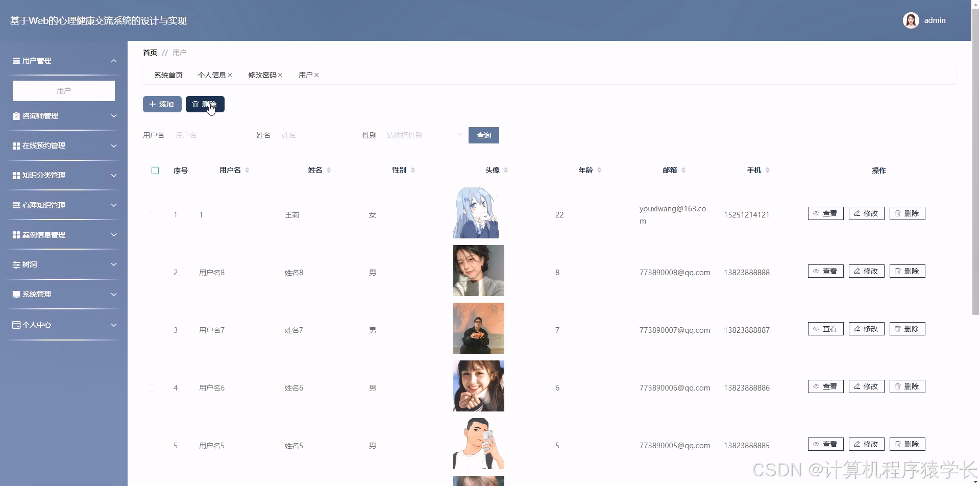Check the row checkbox for 用户名8

click(152, 272)
